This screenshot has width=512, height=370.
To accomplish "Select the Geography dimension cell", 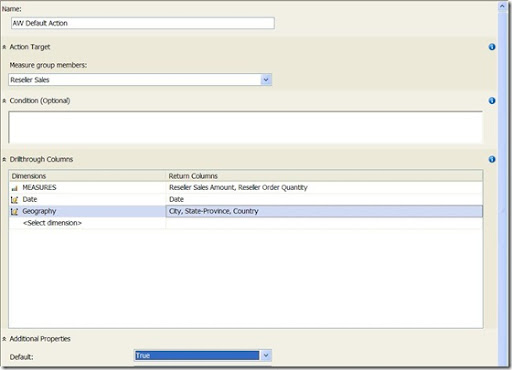I will point(87,211).
